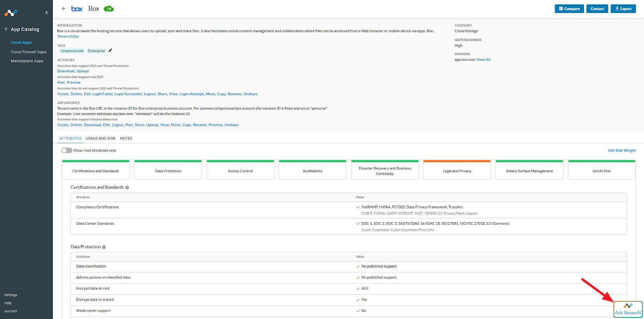
Task: Open the Ask SkopeAI assistant
Action: [x=628, y=309]
